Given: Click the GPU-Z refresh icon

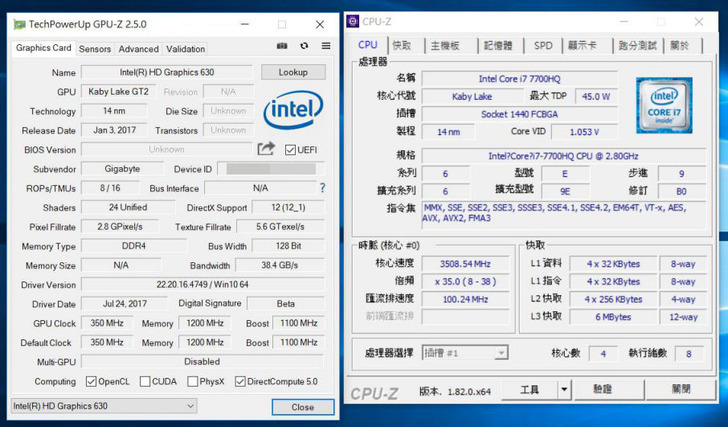Looking at the screenshot, I should [304, 45].
